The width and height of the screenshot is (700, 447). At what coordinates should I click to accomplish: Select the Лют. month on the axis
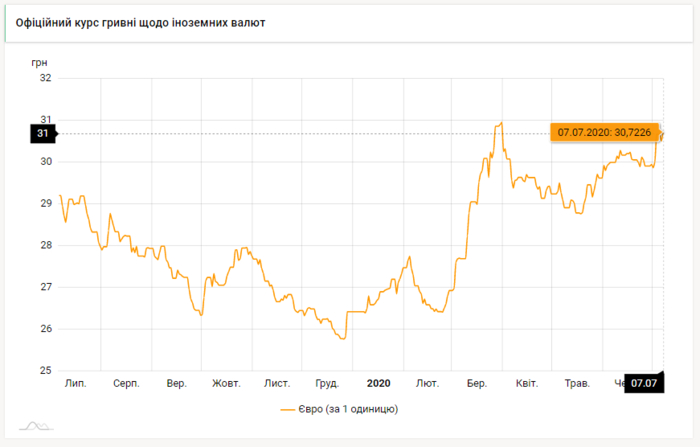(x=427, y=383)
